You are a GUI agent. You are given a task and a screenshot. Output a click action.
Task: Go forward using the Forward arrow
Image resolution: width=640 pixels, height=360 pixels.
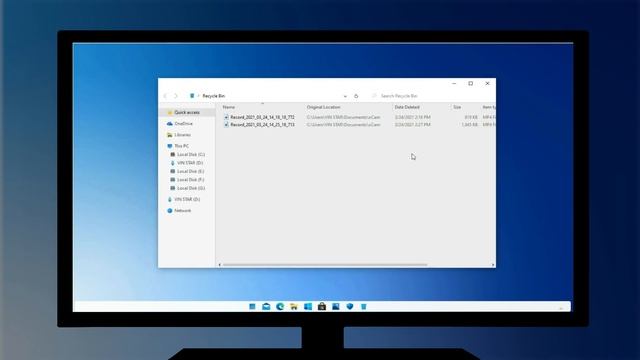pyautogui.click(x=176, y=96)
